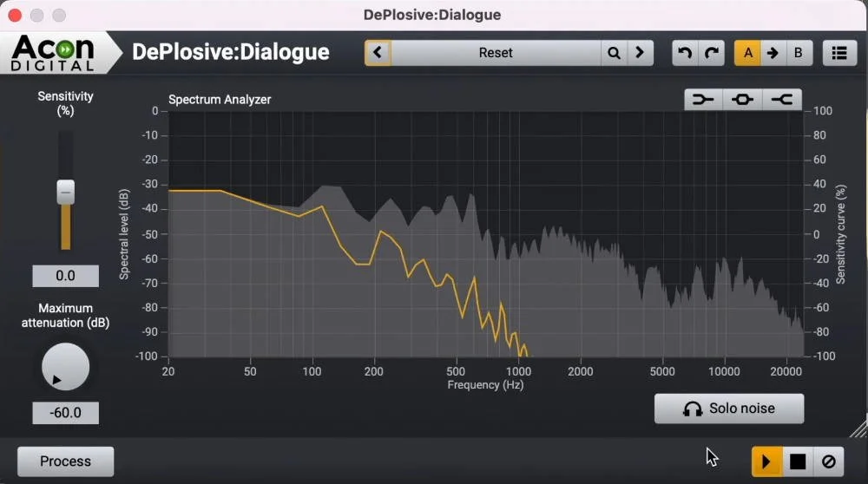Select the A settings slot
Viewport: 868px width, 484px height.
pyautogui.click(x=748, y=53)
